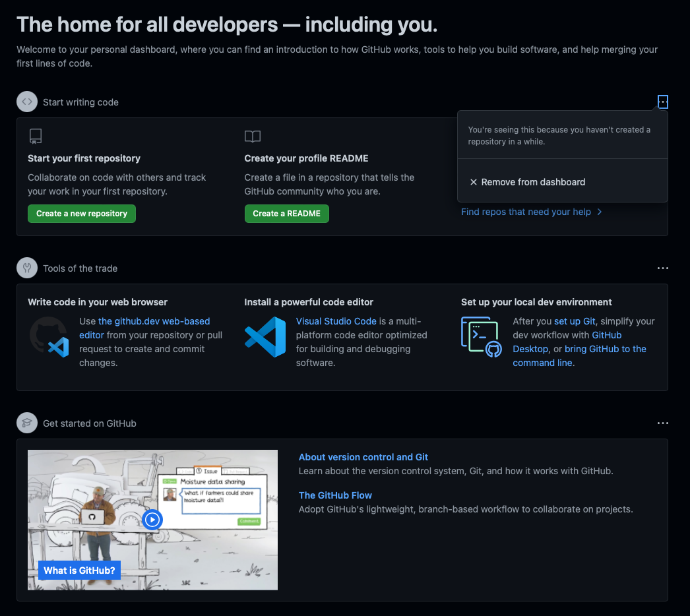This screenshot has height=616, width=690.
Task: Click Create a README button
Action: (286, 214)
